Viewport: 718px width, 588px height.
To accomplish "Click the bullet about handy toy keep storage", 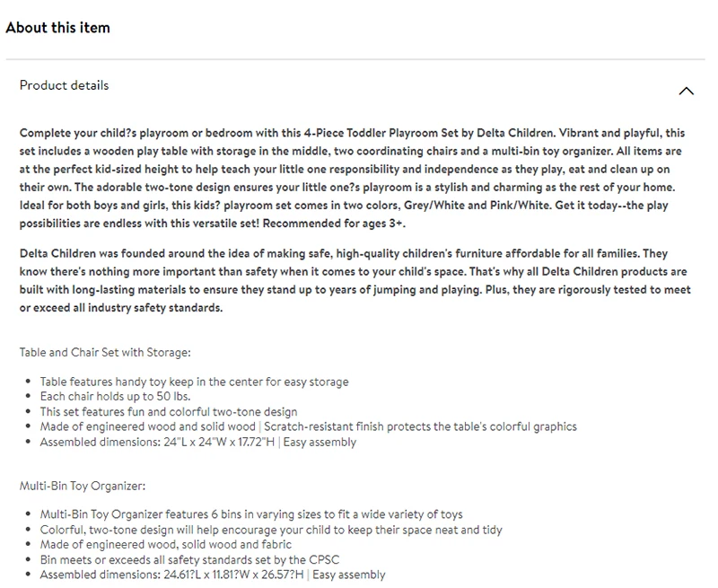I will click(194, 382).
